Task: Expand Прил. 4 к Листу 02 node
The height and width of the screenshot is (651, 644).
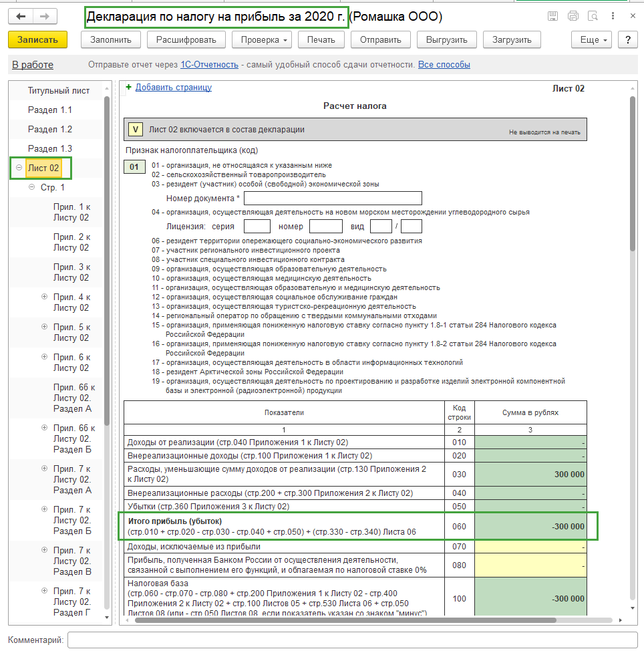Action: [45, 297]
